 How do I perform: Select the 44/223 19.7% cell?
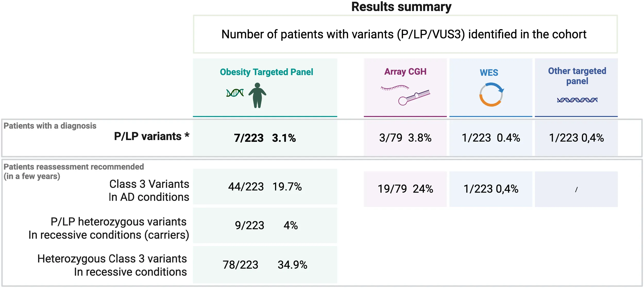(265, 187)
